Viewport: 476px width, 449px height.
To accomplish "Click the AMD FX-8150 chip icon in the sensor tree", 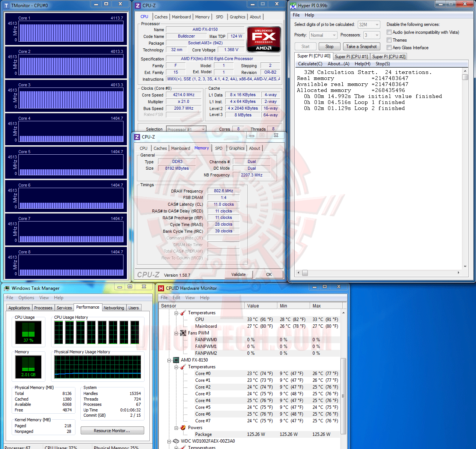I will 176,360.
